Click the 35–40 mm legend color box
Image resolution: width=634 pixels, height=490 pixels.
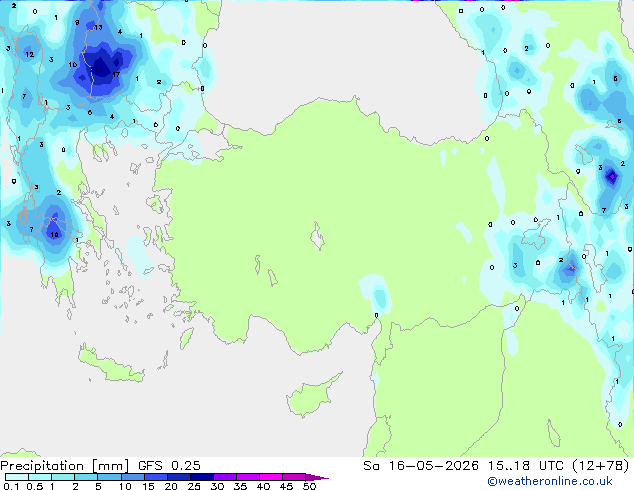pyautogui.click(x=248, y=477)
